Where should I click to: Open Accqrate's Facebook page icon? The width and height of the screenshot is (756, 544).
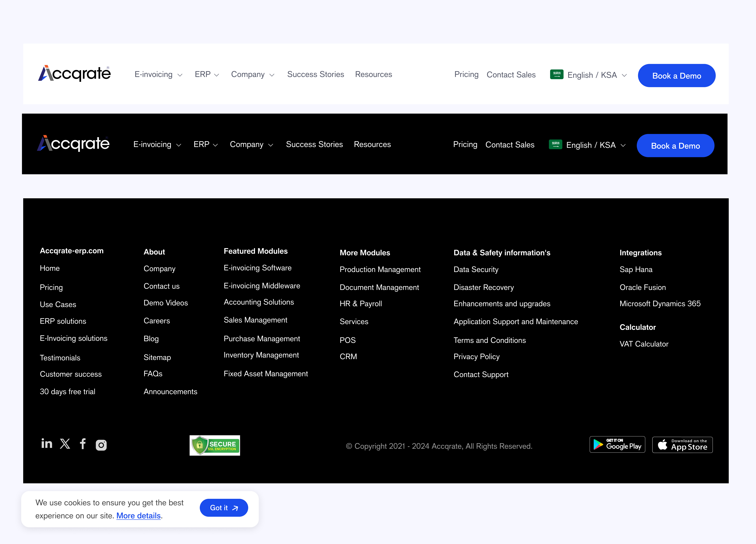83,444
